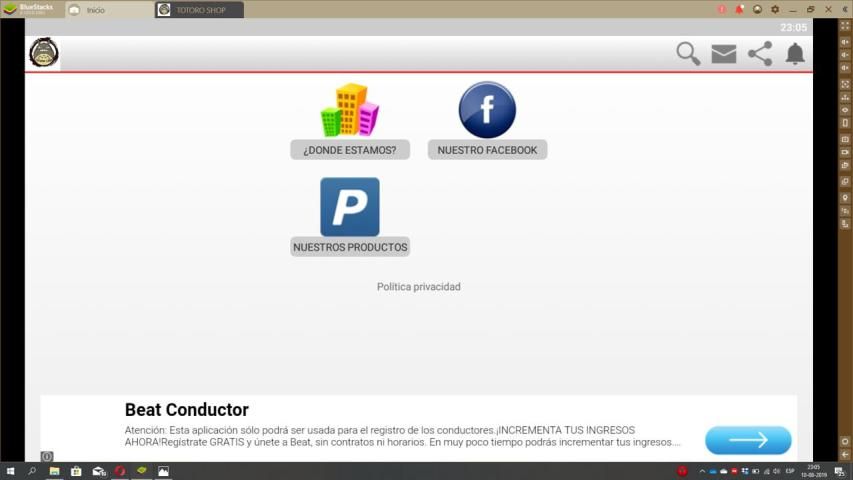Open the BlueStacks account avatar icon
This screenshot has width=853, height=480.
click(x=757, y=9)
